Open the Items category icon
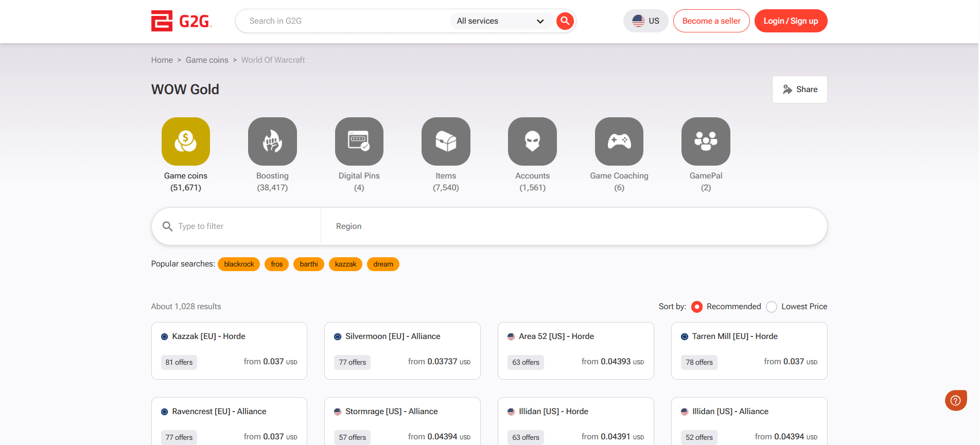 tap(446, 141)
